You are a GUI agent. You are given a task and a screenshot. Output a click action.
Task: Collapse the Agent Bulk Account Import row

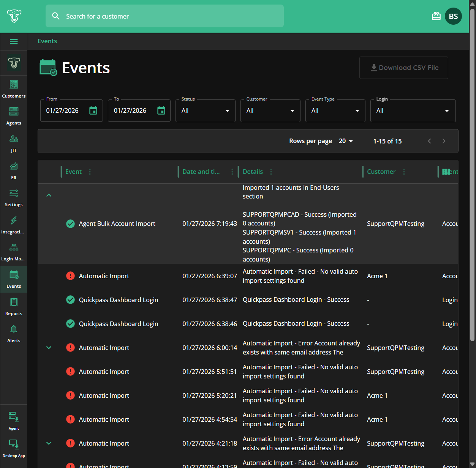coord(49,195)
